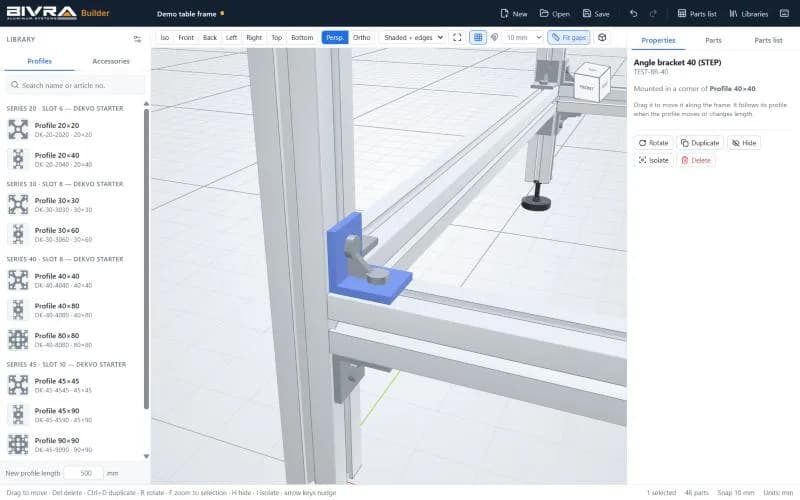Toggle the Fit gaps option
Screen dimensions: 800x500
pyautogui.click(x=569, y=37)
